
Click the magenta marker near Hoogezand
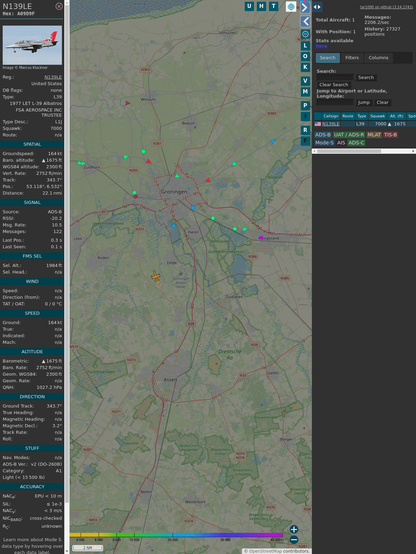pos(261,238)
